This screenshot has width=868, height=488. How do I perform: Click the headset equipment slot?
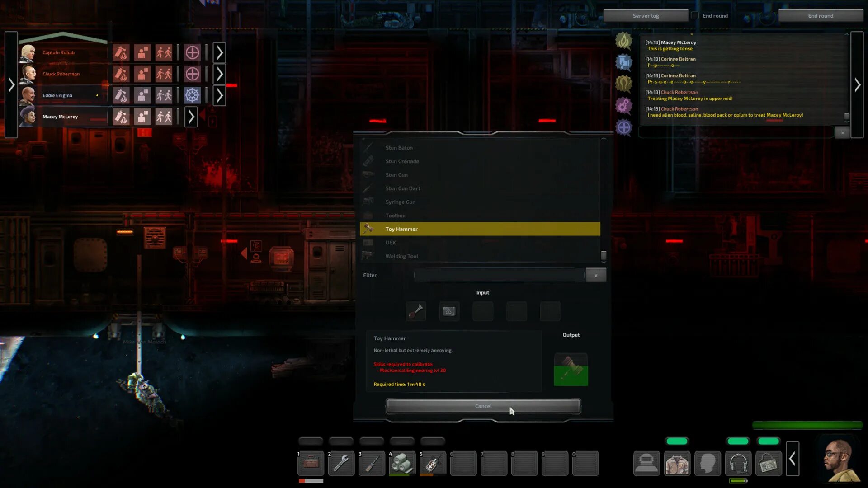pyautogui.click(x=738, y=463)
